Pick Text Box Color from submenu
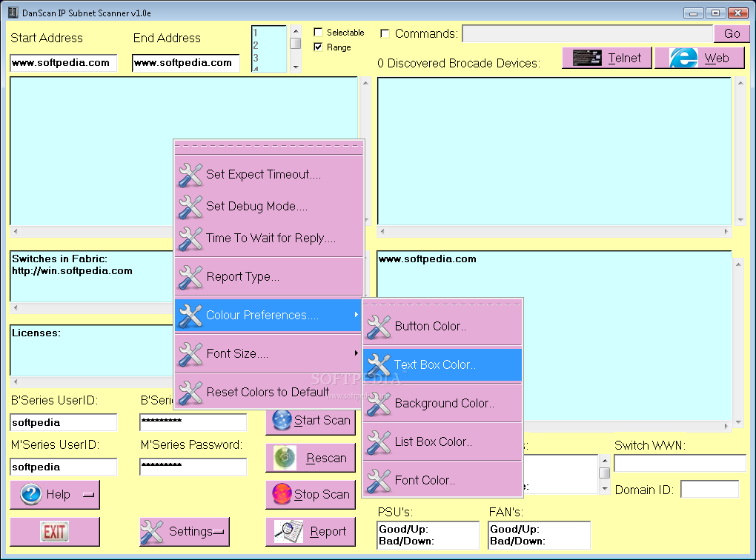Viewport: 756px width, 560px height. pos(442,365)
